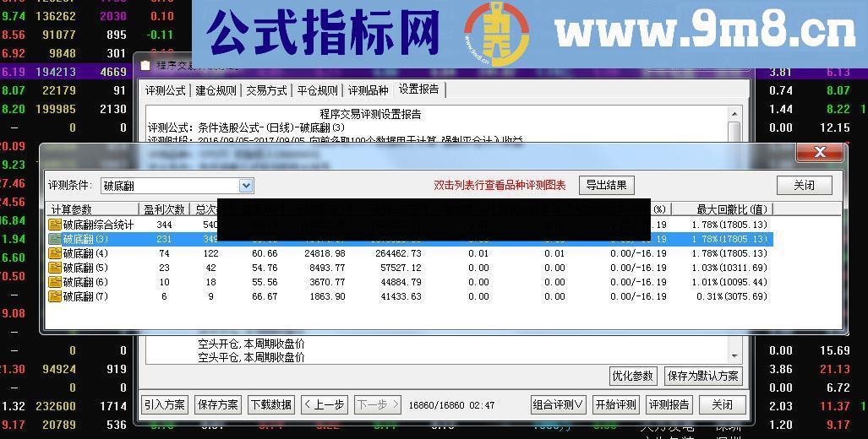
Task: Select the 破底翻(4) row label
Action: tap(85, 253)
